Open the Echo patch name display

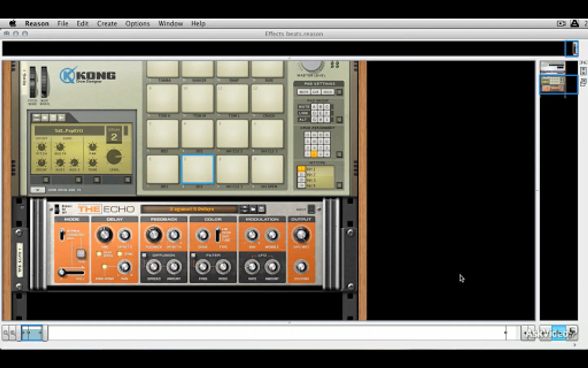[x=190, y=209]
